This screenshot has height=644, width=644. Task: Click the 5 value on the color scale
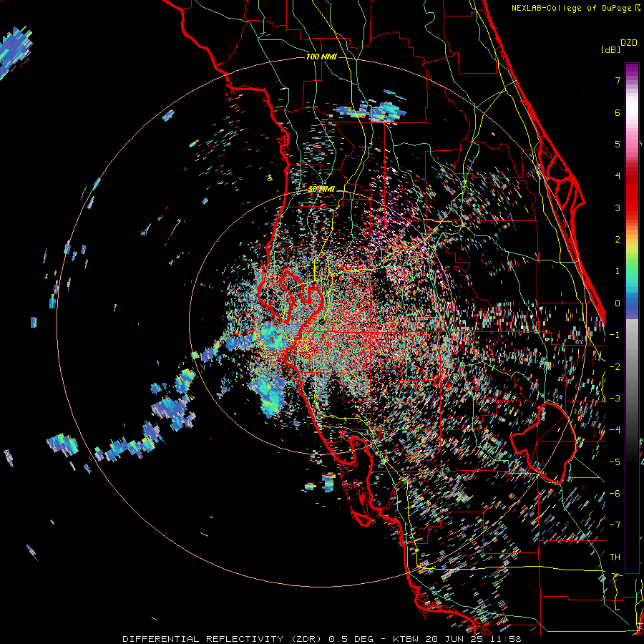tap(618, 144)
